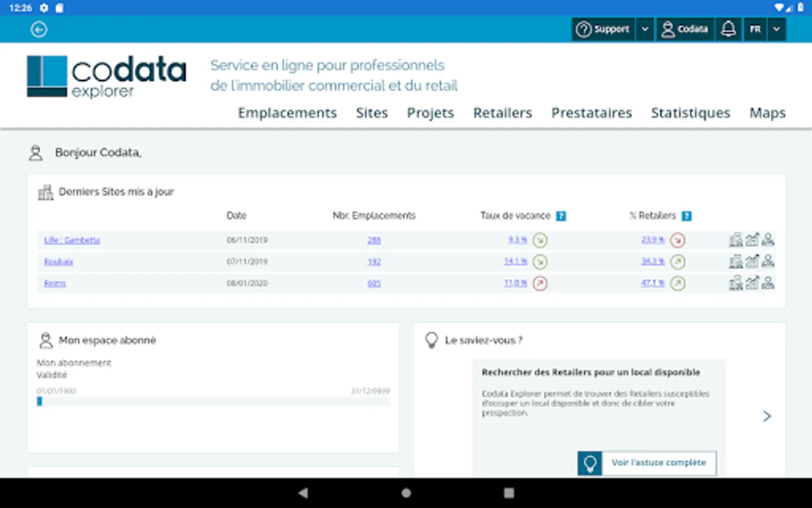The width and height of the screenshot is (812, 508).
Task: Click the 9.3 % vacancy rate link
Action: point(518,240)
